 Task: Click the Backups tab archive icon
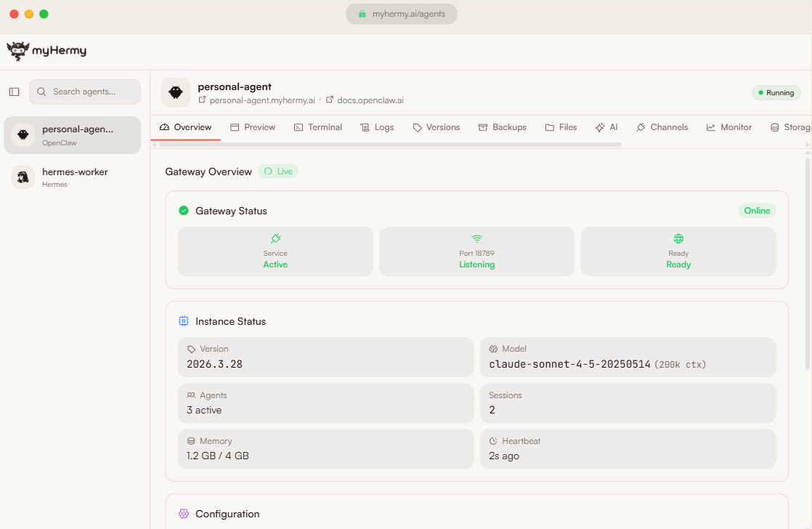coord(483,127)
